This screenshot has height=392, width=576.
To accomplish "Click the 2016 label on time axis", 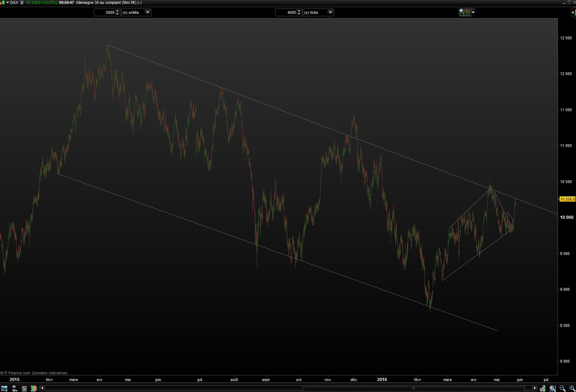I will click(382, 379).
